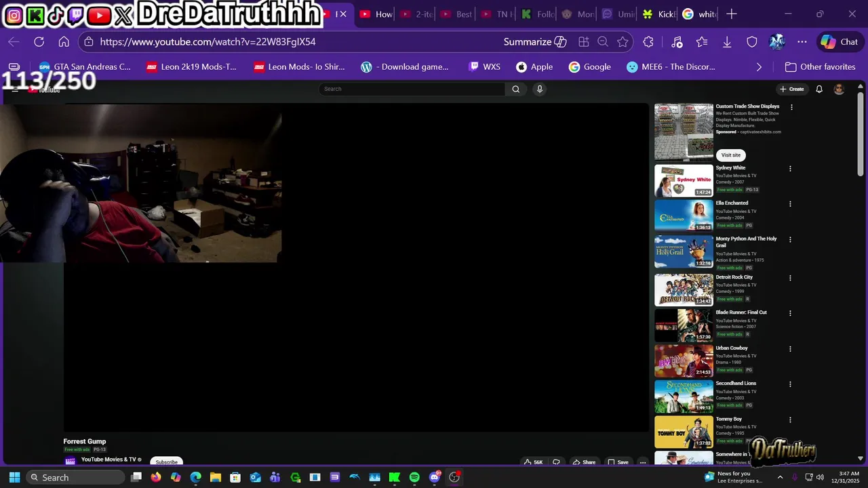Click the zoom magnifier icon in the address bar
The height and width of the screenshot is (488, 868).
603,42
